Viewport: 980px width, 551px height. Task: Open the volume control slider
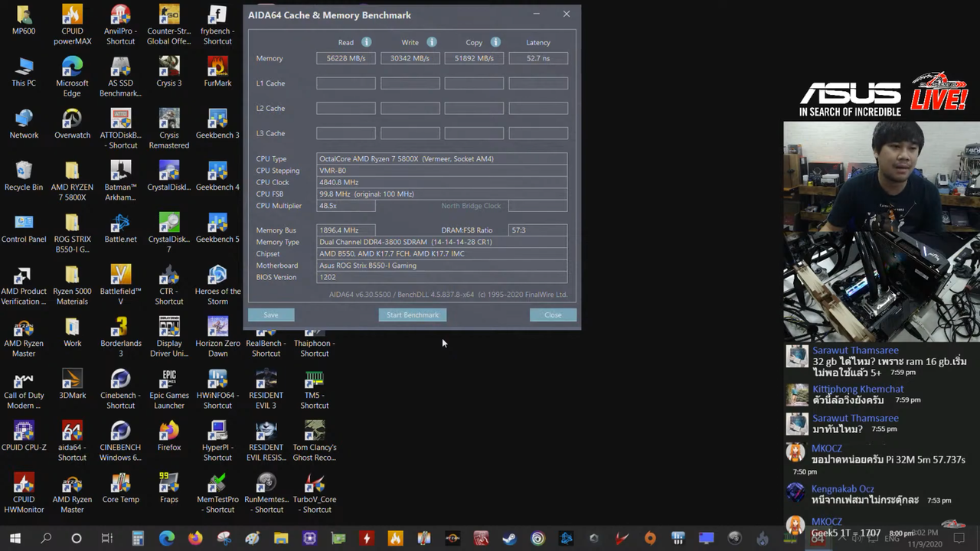(855, 538)
